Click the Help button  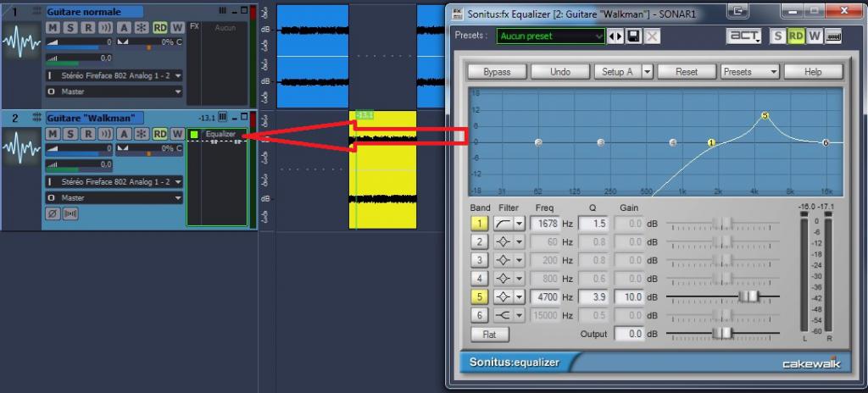pos(813,72)
